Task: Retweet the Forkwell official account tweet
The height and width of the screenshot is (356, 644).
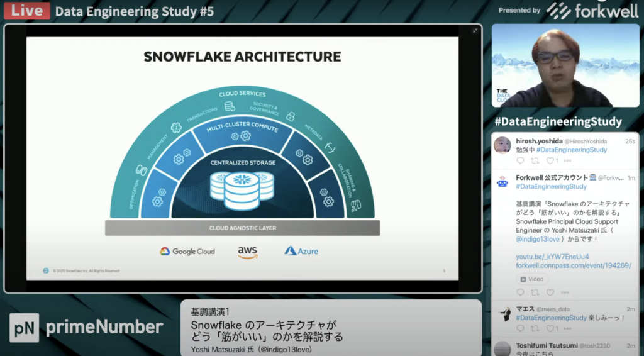Action: click(x=535, y=292)
